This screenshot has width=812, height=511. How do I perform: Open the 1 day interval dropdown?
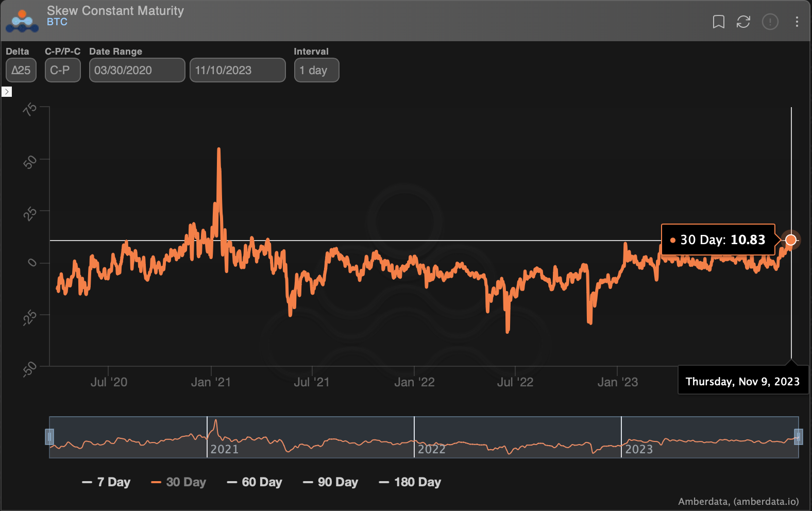(316, 70)
